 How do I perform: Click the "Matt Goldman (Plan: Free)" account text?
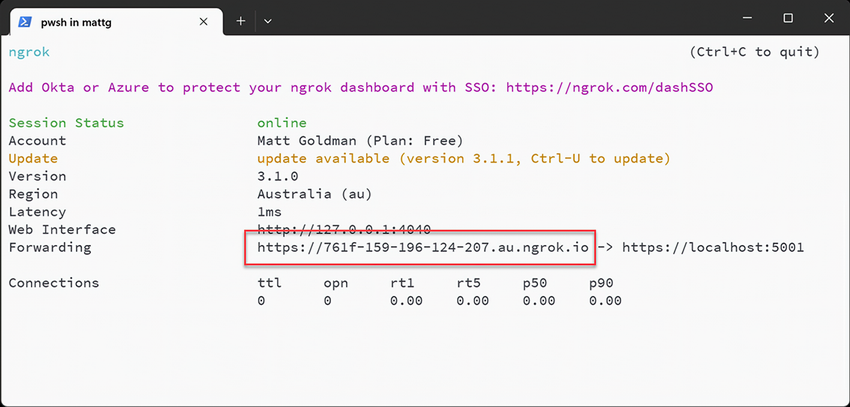pos(360,141)
